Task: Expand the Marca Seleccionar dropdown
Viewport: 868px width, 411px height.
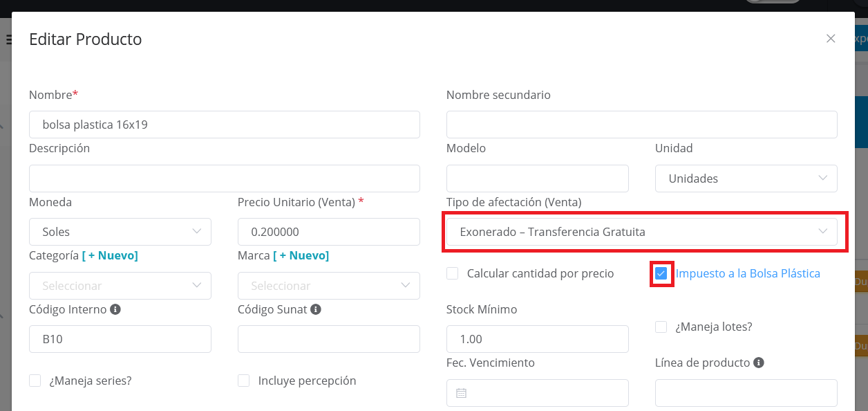Action: coord(328,285)
